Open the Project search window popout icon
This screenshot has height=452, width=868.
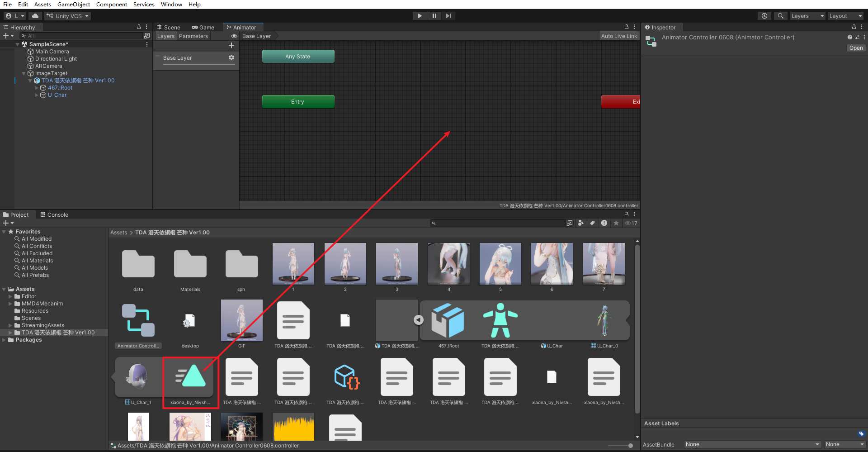(570, 223)
